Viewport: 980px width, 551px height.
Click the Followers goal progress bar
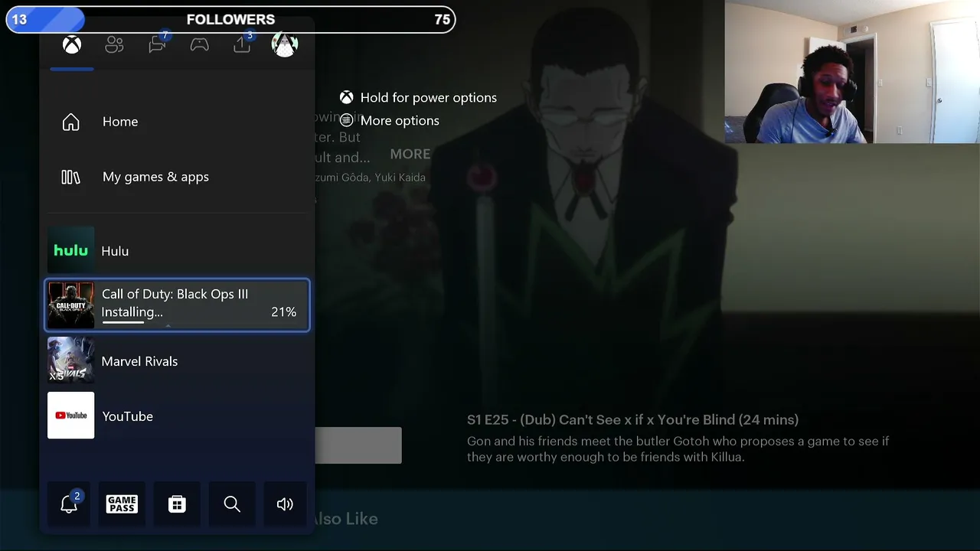pyautogui.click(x=230, y=19)
